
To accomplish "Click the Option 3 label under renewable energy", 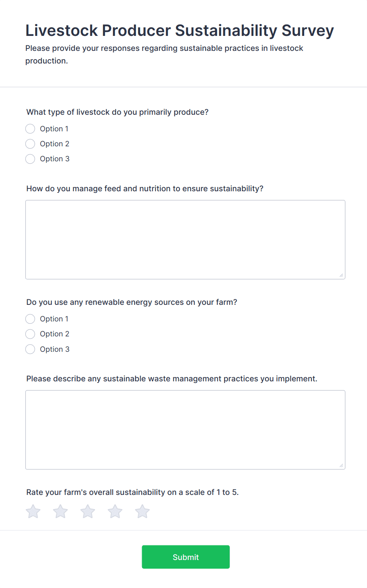I will [54, 349].
